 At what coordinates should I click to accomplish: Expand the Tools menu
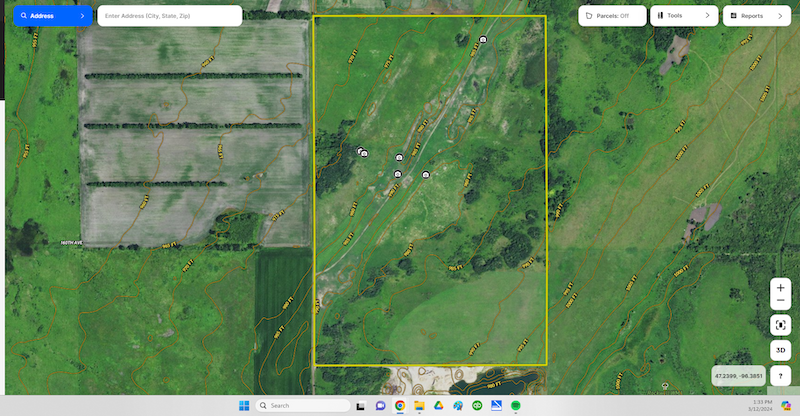(x=684, y=16)
